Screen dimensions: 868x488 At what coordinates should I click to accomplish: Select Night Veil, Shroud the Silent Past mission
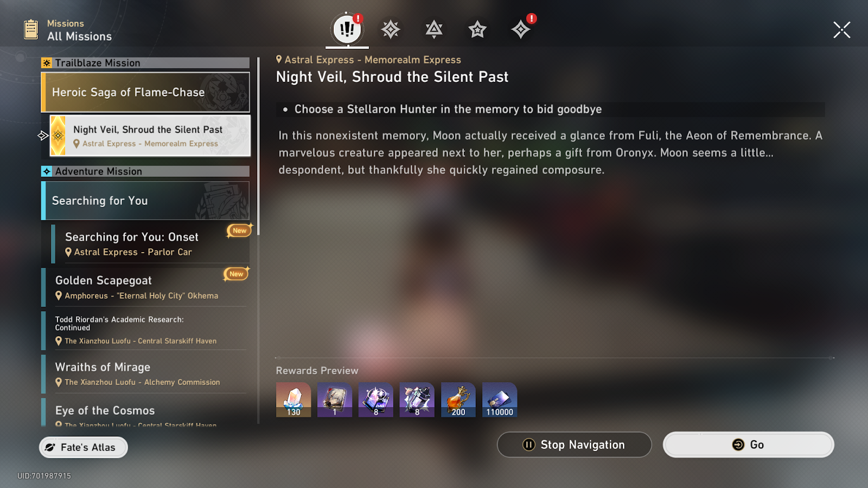(x=150, y=136)
